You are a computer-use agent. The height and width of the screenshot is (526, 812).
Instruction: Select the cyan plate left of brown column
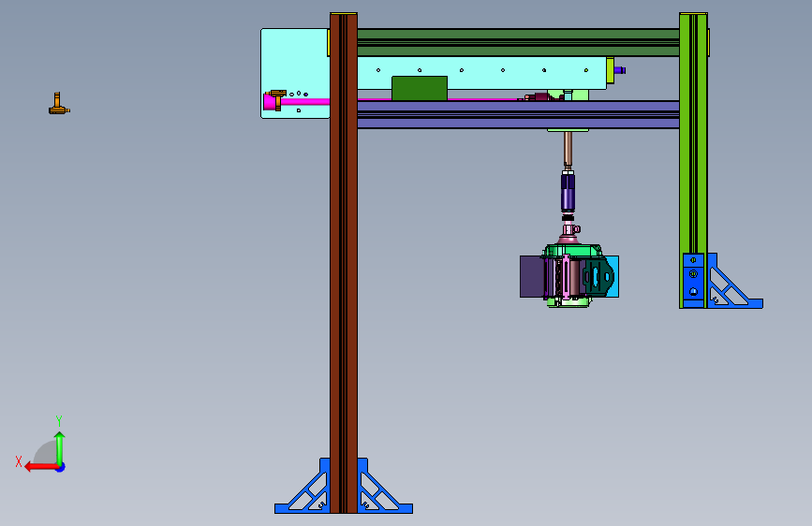pyautogui.click(x=295, y=74)
